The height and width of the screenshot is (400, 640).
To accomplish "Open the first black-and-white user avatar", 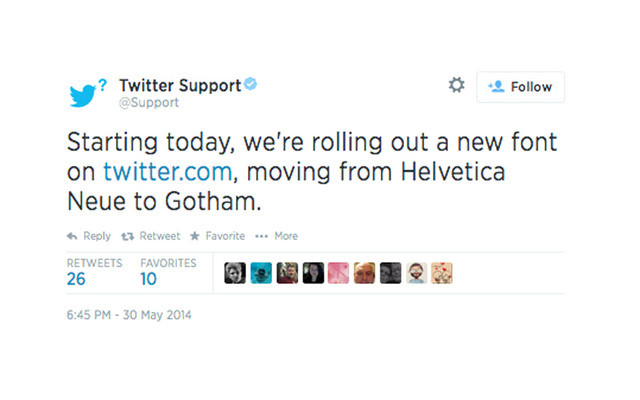I will pyautogui.click(x=235, y=273).
